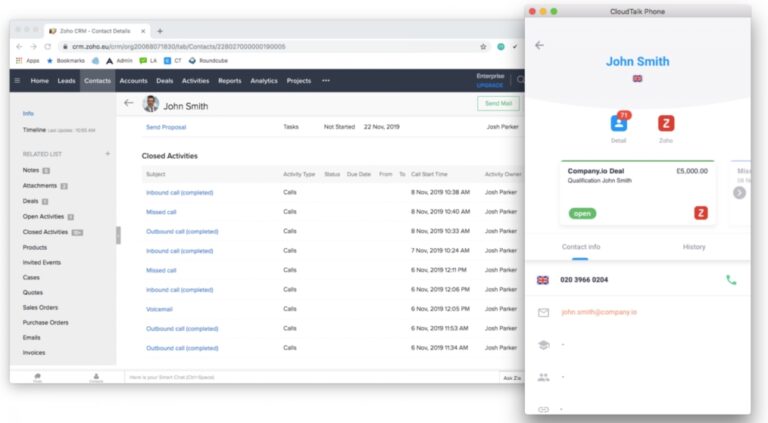The height and width of the screenshot is (423, 768).
Task: Switch to the History tab in CloudTalk
Action: [694, 247]
